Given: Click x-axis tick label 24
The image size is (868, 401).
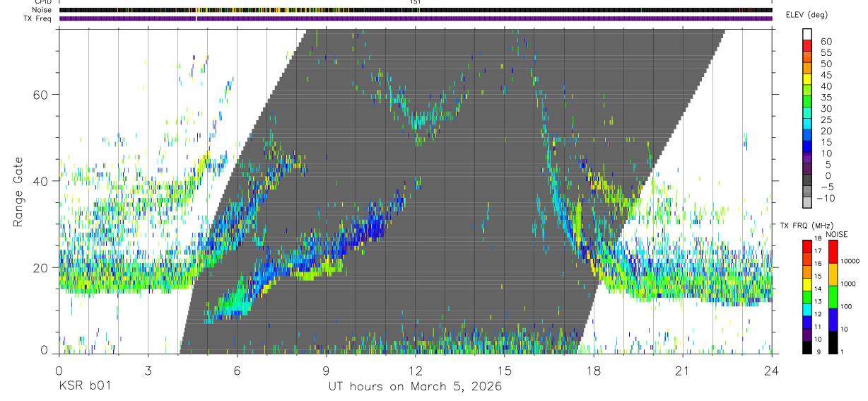Looking at the screenshot, I should pos(771,371).
